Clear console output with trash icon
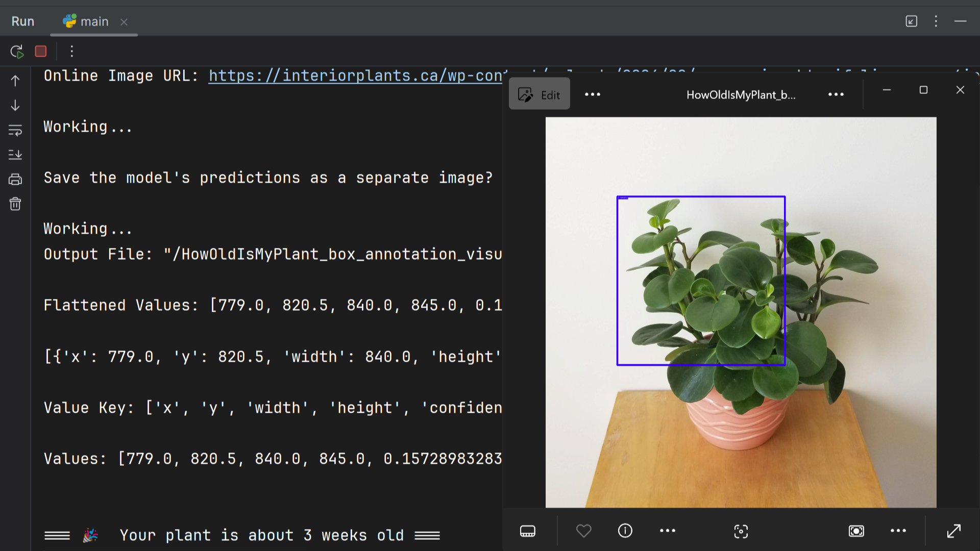Viewport: 980px width, 551px height. click(x=15, y=204)
